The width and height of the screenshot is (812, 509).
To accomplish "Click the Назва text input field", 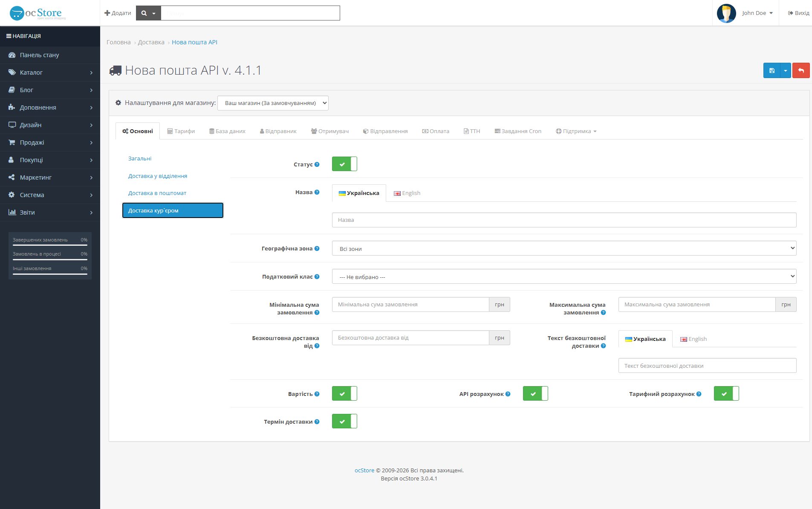I will [564, 220].
